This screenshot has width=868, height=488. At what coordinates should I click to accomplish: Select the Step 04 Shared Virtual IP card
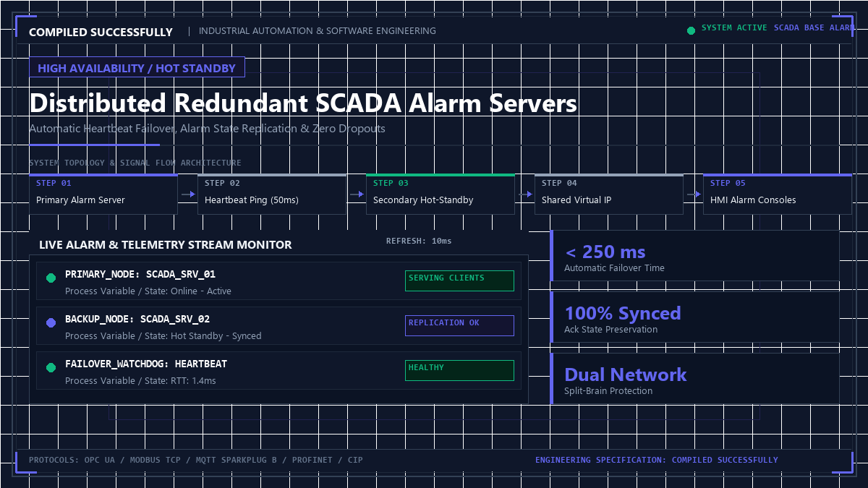[x=609, y=194]
